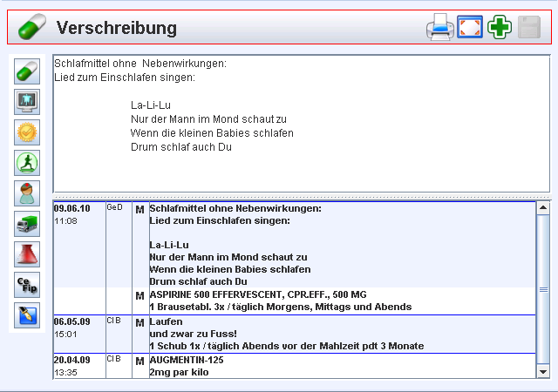558x392 pixels.
Task: Click the greyed-out floppy disk save icon
Action: pos(529,28)
